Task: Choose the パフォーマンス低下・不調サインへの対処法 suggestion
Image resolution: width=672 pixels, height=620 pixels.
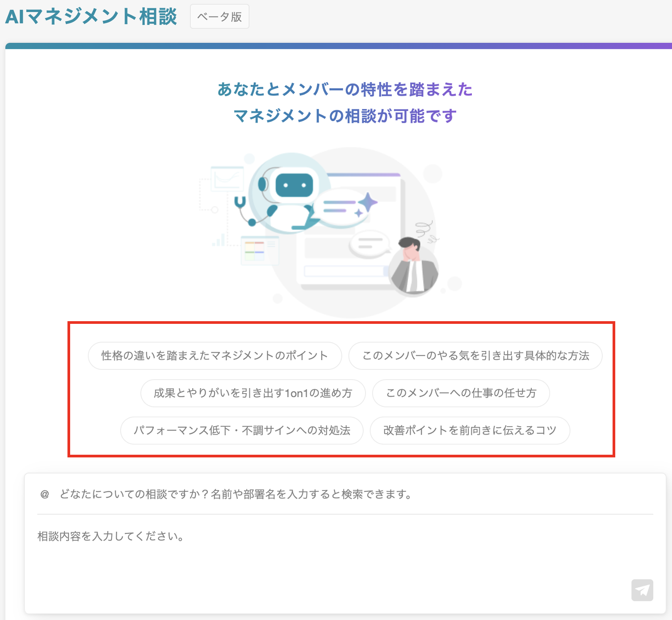Action: (x=242, y=431)
